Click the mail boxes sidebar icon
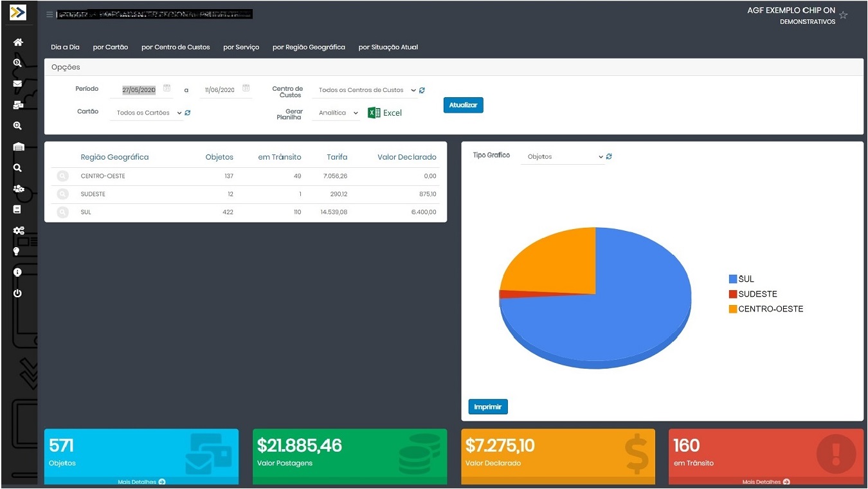The width and height of the screenshot is (868, 489). click(18, 105)
